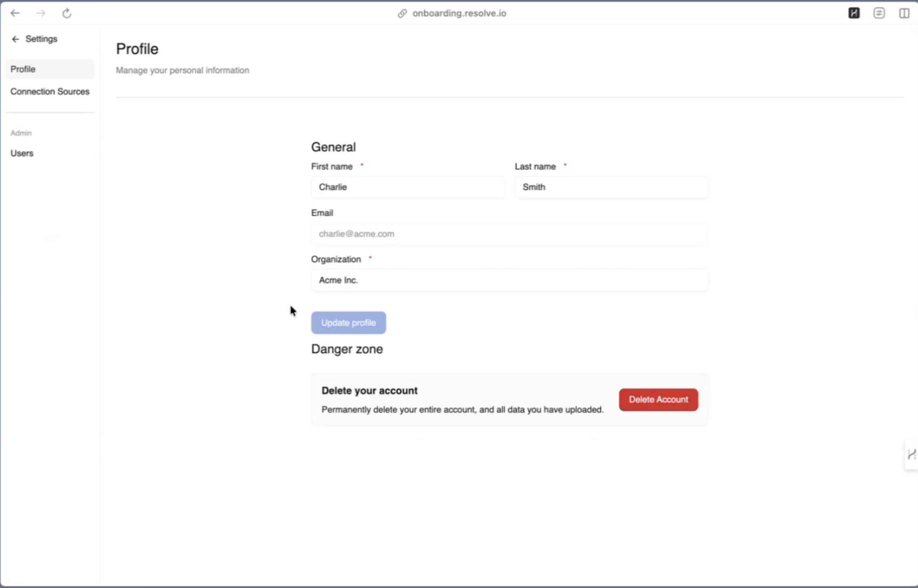Screen dimensions: 918x588
Task: Click the First name field containing Charlie
Action: [x=407, y=187]
